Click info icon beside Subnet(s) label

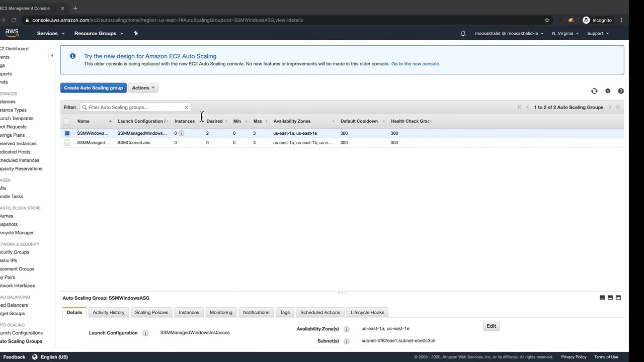[347, 341]
